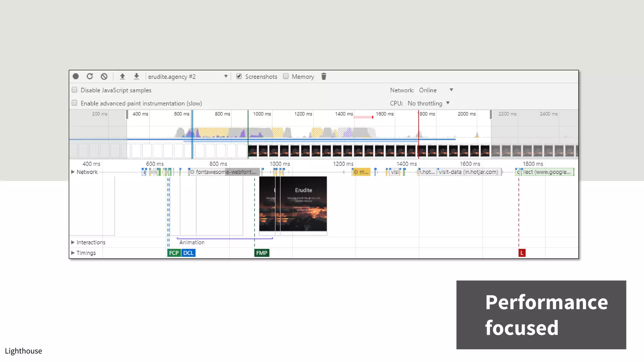Click the save profile download arrow
The height and width of the screenshot is (362, 644).
(x=136, y=76)
